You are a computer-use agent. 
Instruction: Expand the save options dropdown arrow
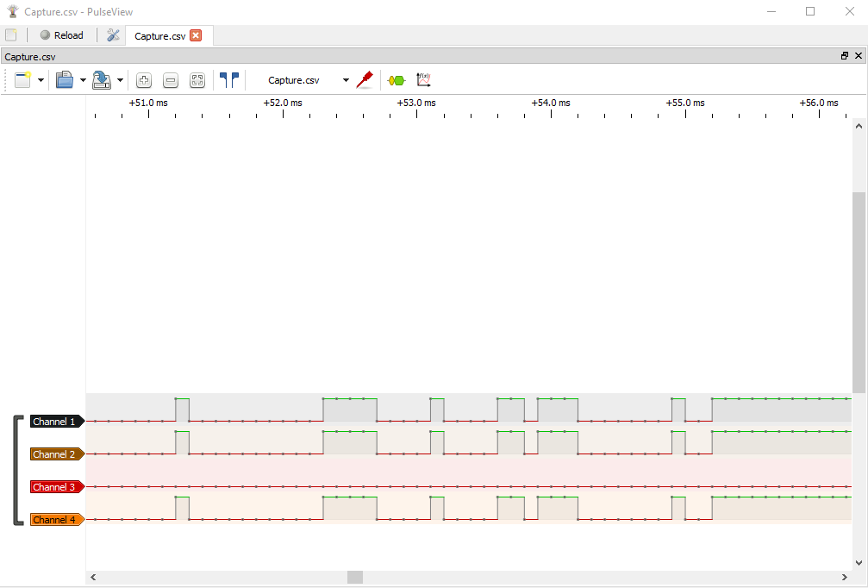[x=120, y=80]
